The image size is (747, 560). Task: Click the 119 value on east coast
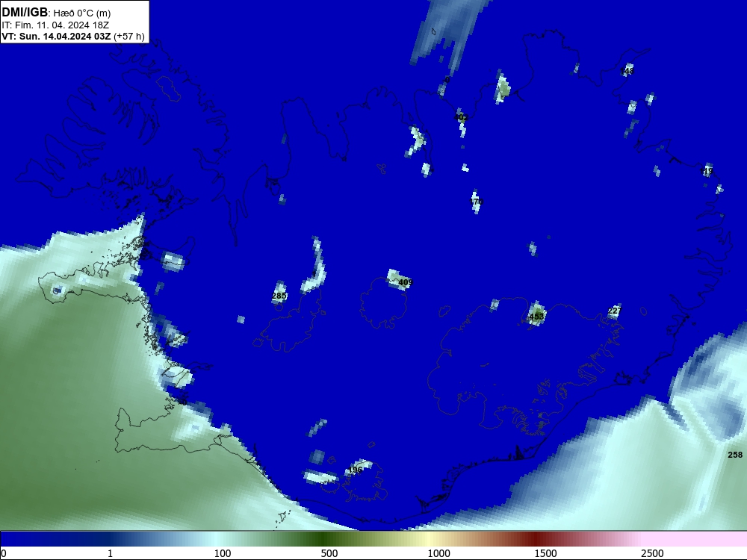click(707, 171)
